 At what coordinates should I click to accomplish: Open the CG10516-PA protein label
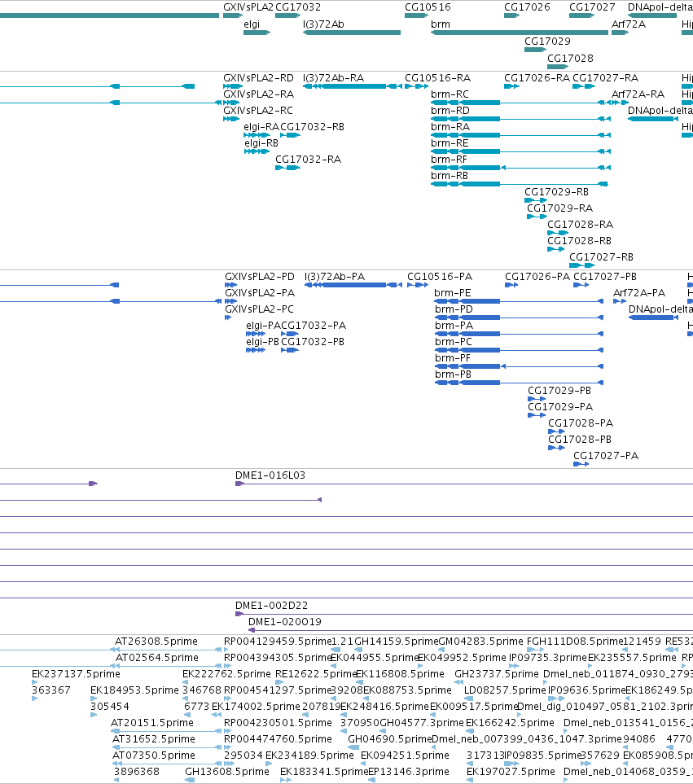point(440,277)
